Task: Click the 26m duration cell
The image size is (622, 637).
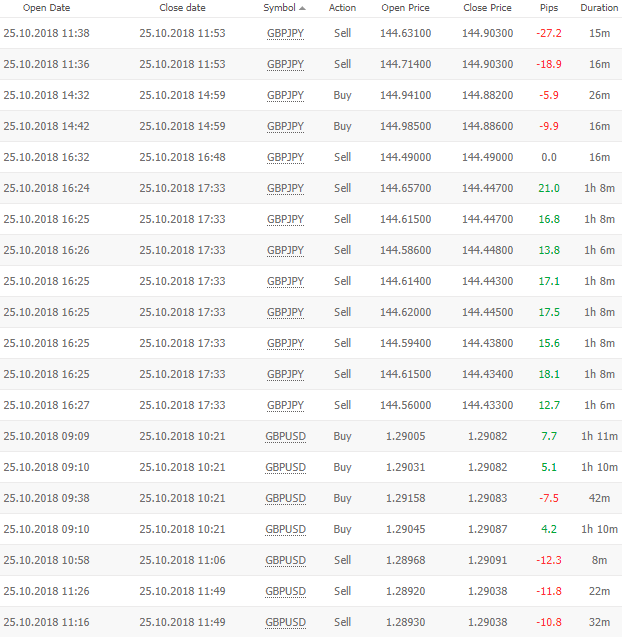Action: point(600,95)
